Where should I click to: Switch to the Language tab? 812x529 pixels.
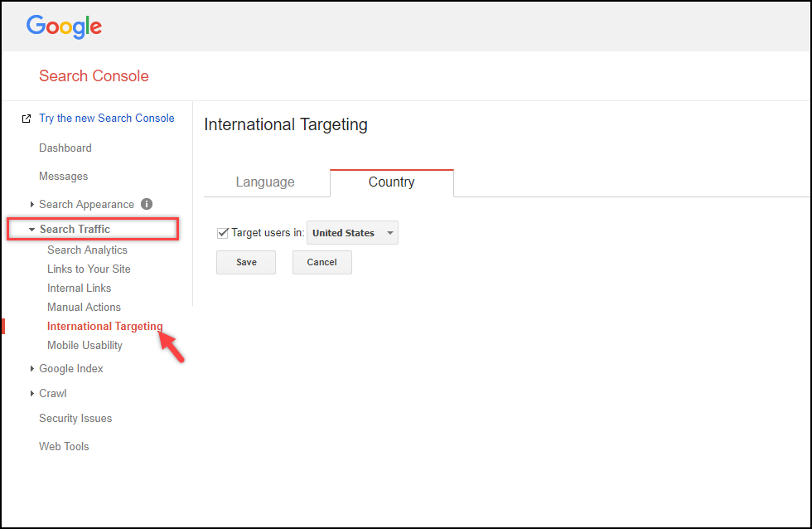click(267, 182)
